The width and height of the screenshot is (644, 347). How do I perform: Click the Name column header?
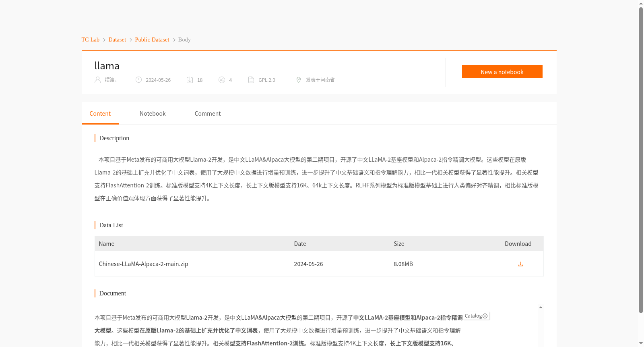click(107, 244)
